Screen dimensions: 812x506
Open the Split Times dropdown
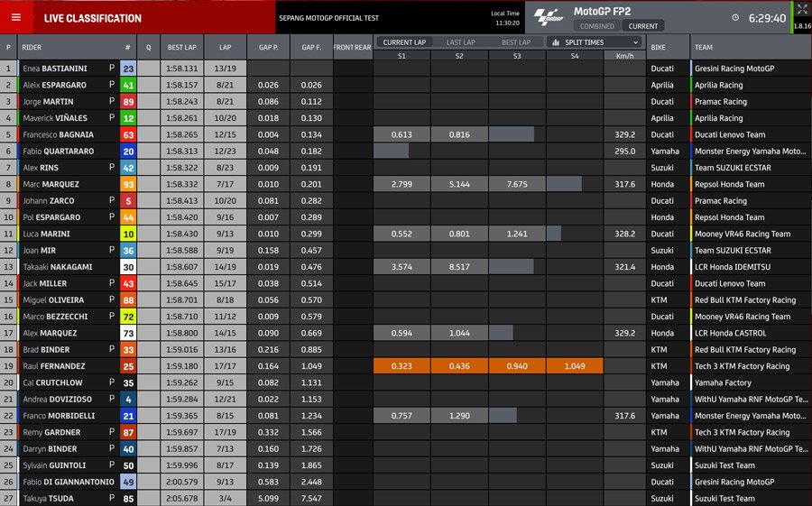(595, 42)
